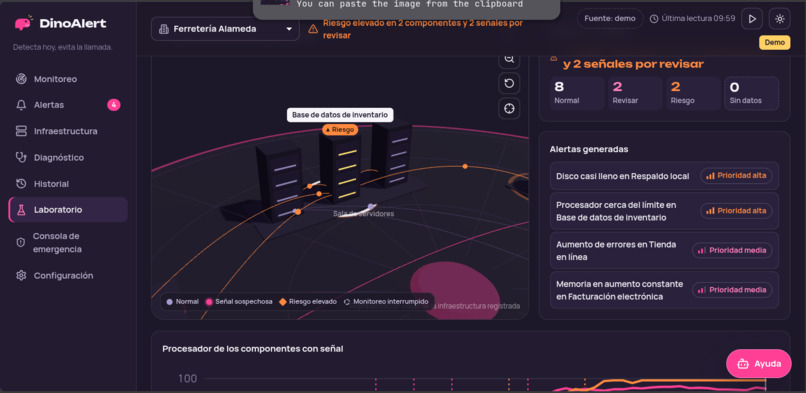The height and width of the screenshot is (393, 806).
Task: Click the Alertas badge showing 4
Action: (114, 105)
